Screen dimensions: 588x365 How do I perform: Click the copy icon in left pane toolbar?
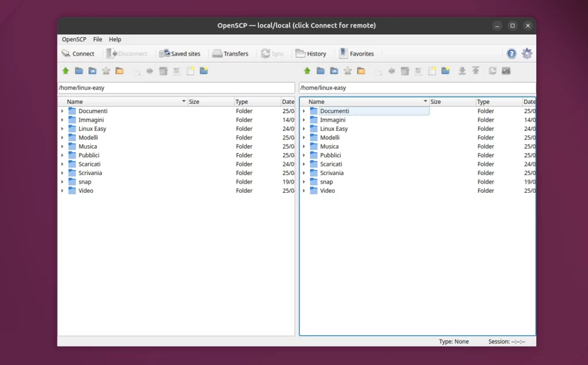tap(137, 71)
